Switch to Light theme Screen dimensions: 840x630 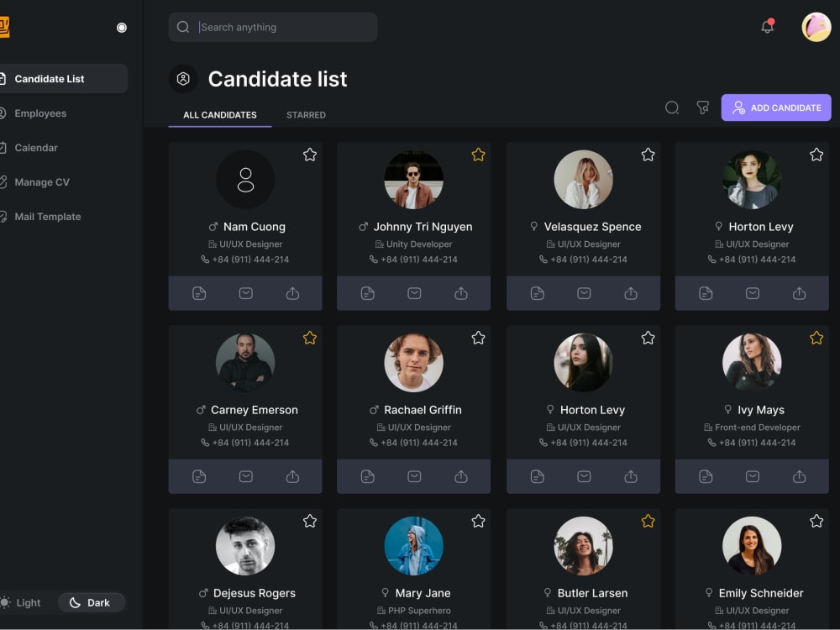click(x=22, y=602)
